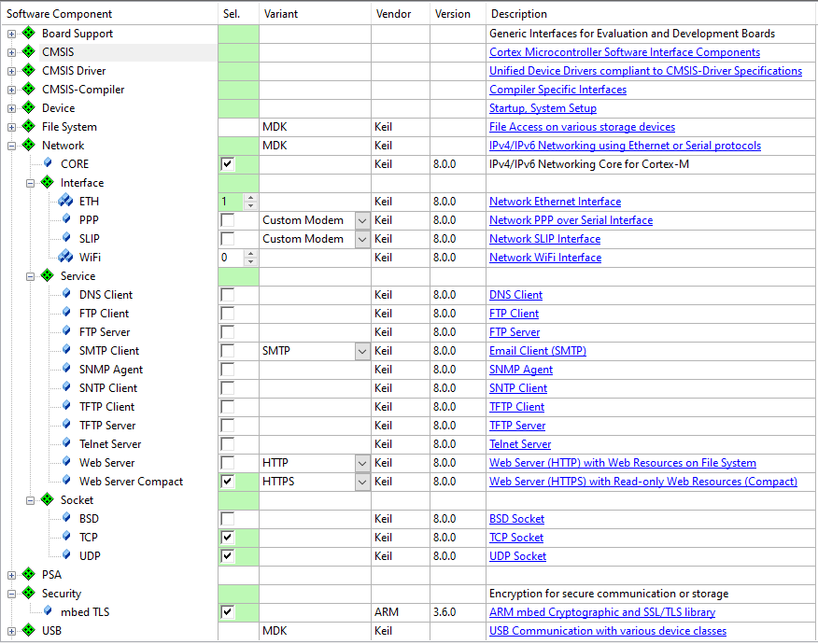Open the Network Ethernet Interface link
Viewport: 818px width, 644px height.
(555, 202)
